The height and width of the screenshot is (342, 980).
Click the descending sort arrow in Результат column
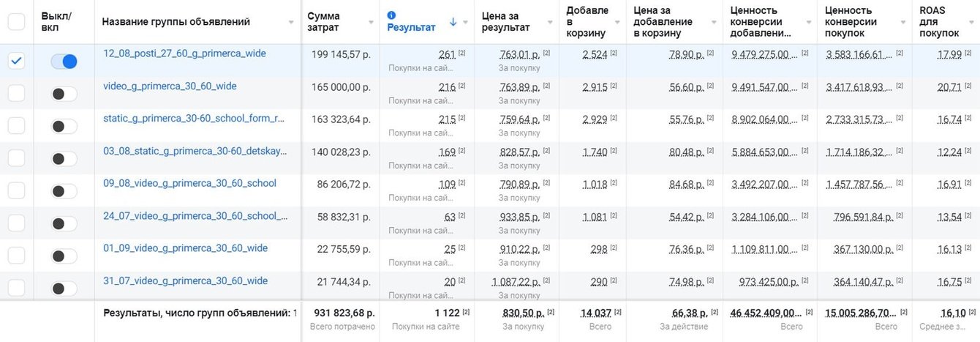coord(453,22)
